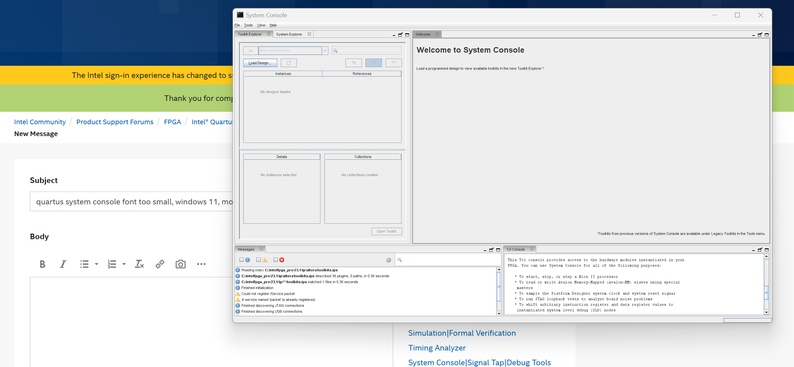
Task: Select the Tcl Console tab
Action: pos(520,249)
